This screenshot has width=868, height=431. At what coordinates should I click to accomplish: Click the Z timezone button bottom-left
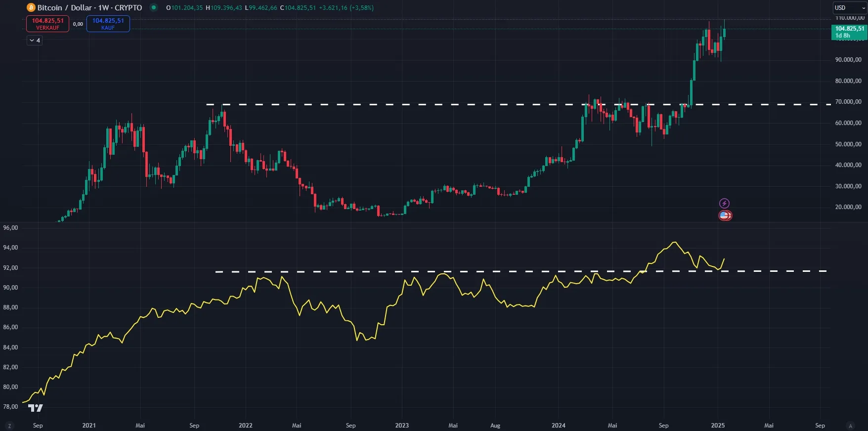tap(9, 426)
